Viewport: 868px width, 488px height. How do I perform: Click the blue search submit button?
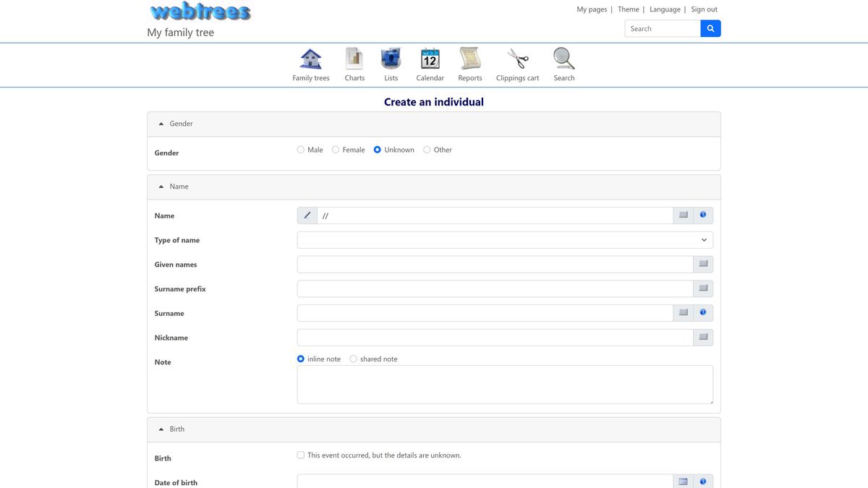click(x=710, y=28)
